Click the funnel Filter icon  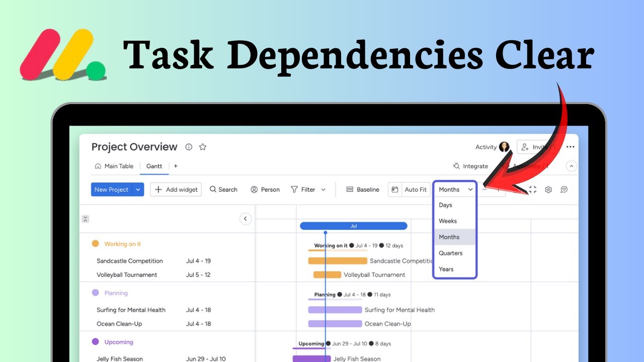tap(294, 190)
